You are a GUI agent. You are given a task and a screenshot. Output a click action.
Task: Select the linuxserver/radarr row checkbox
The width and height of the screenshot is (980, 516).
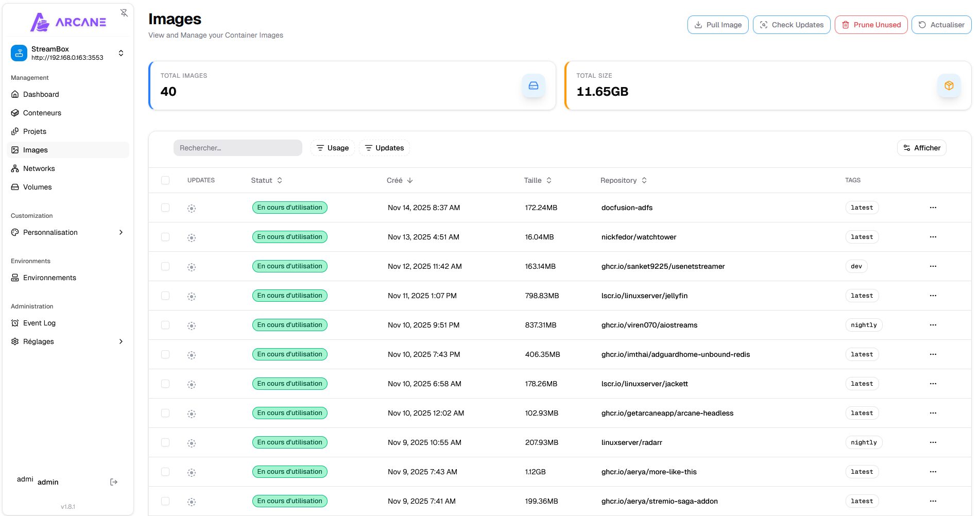tap(165, 442)
